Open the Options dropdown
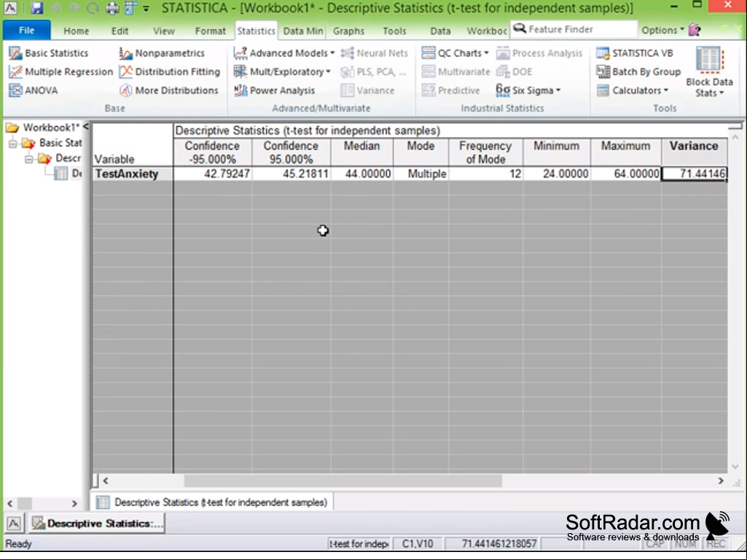Viewport: 747px width, 560px height. pos(662,30)
